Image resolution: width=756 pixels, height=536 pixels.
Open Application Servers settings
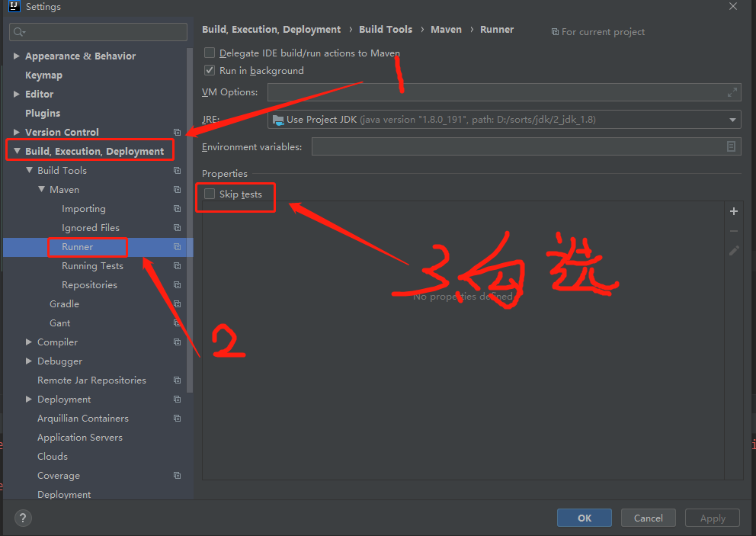tap(80, 437)
